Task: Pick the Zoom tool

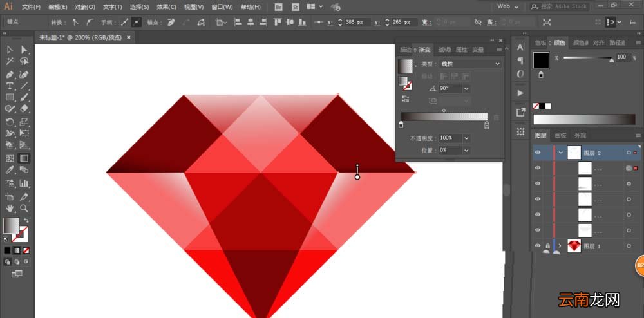Action: (x=24, y=208)
